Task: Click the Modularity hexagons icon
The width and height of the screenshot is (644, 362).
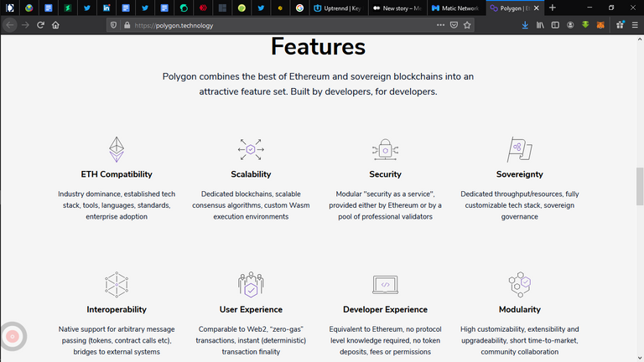Action: pyautogui.click(x=520, y=284)
